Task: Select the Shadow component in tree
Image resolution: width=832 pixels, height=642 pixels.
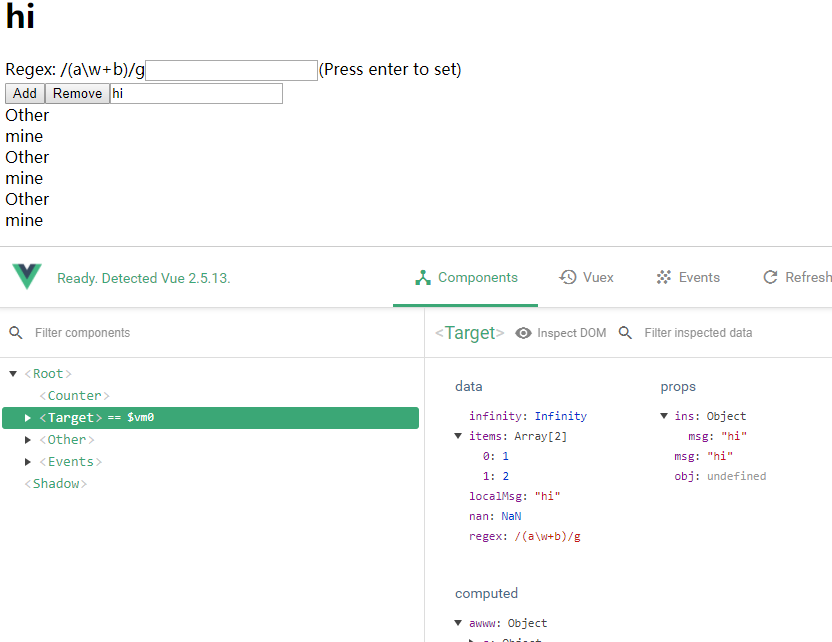Action: point(56,484)
